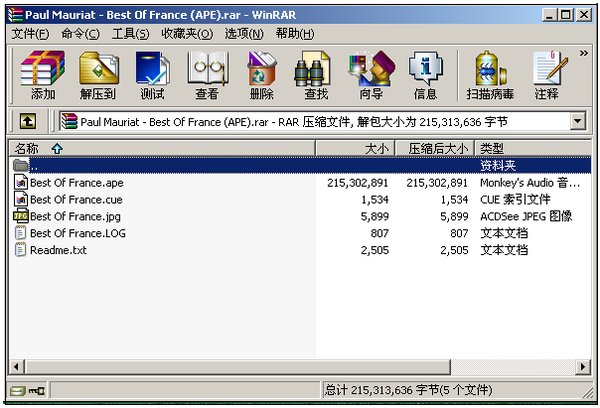Select file name Best Of France.cue
The width and height of the screenshot is (600, 408).
(x=76, y=199)
